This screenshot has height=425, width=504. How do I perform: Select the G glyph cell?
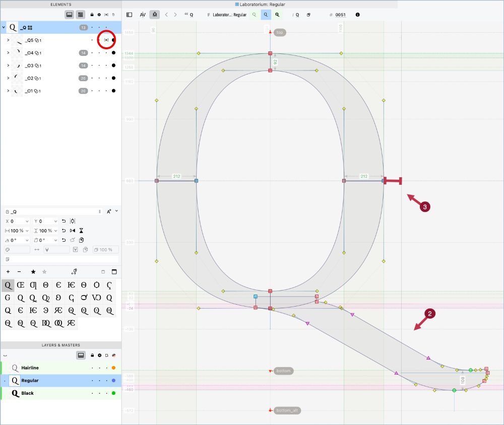8,298
